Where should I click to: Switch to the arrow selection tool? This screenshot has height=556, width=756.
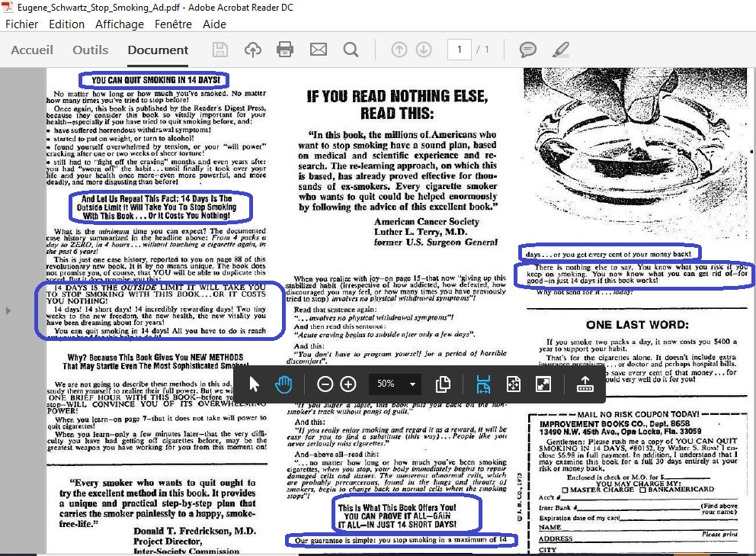[256, 384]
